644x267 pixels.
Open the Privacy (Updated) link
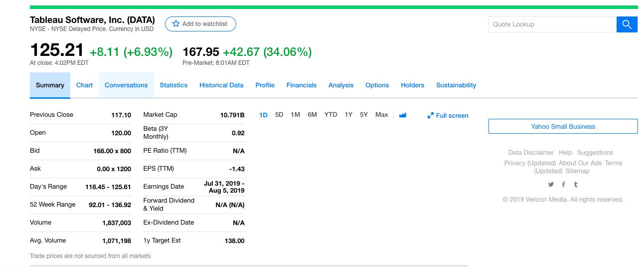[x=530, y=163]
